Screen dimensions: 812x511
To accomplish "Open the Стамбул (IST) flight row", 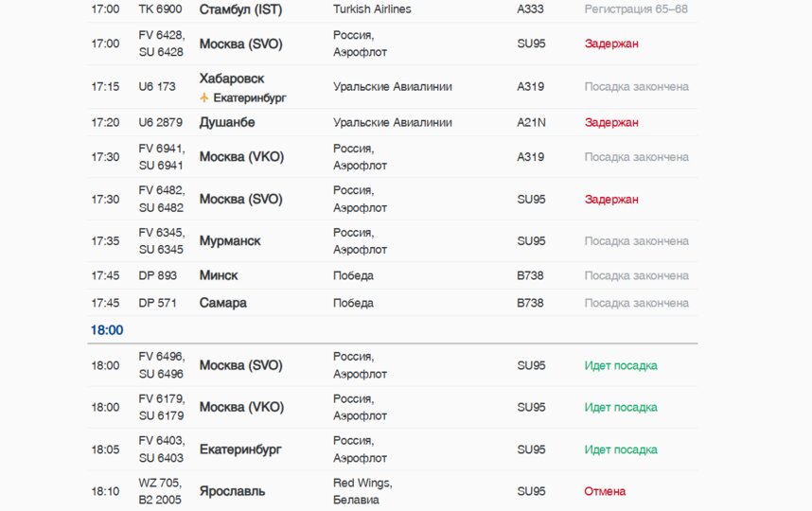I will [393, 10].
